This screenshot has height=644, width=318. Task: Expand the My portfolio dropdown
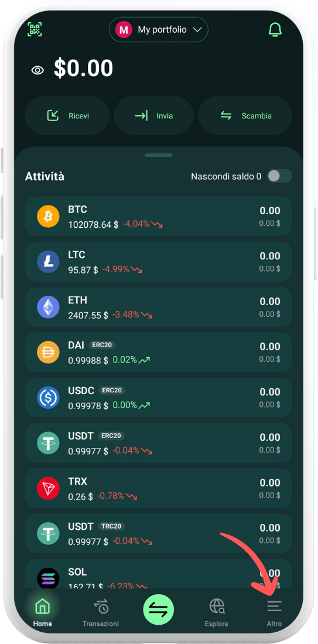(x=159, y=30)
